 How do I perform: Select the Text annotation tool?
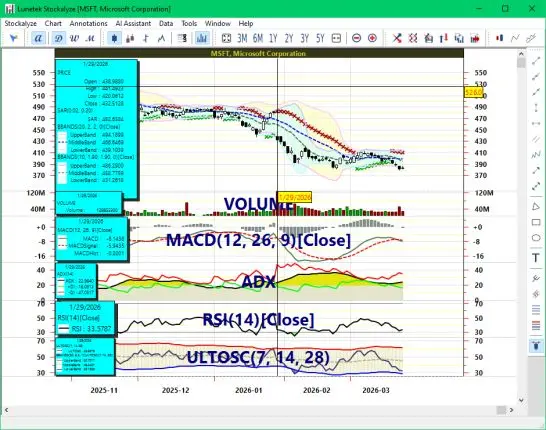(x=536, y=258)
